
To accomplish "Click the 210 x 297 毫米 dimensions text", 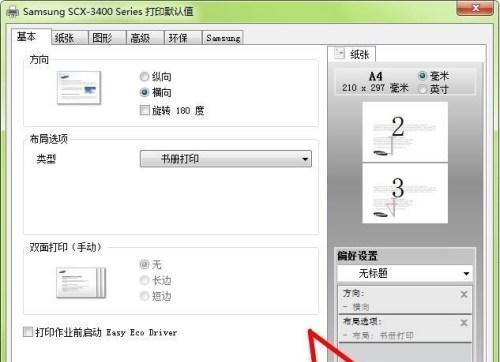I will [375, 88].
